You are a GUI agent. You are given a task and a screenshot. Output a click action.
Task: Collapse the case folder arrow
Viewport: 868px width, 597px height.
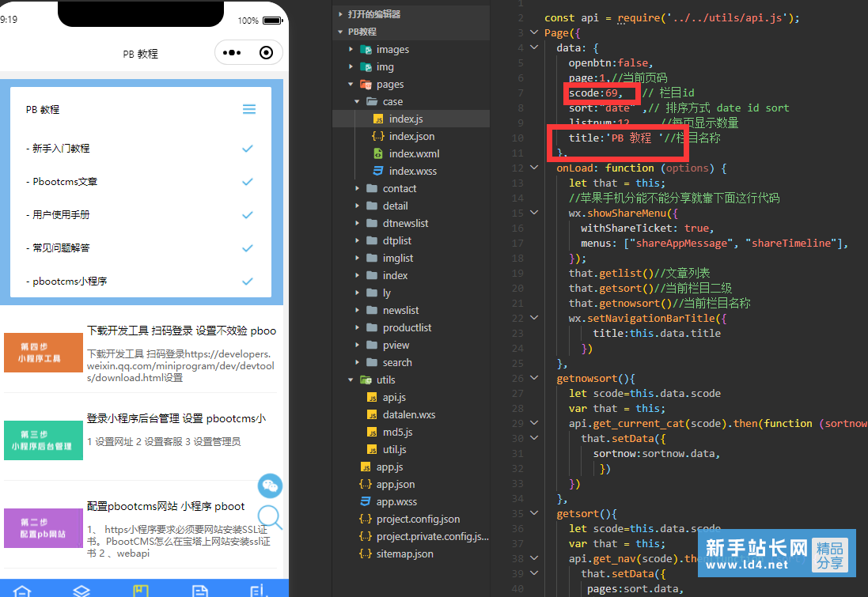click(x=357, y=101)
